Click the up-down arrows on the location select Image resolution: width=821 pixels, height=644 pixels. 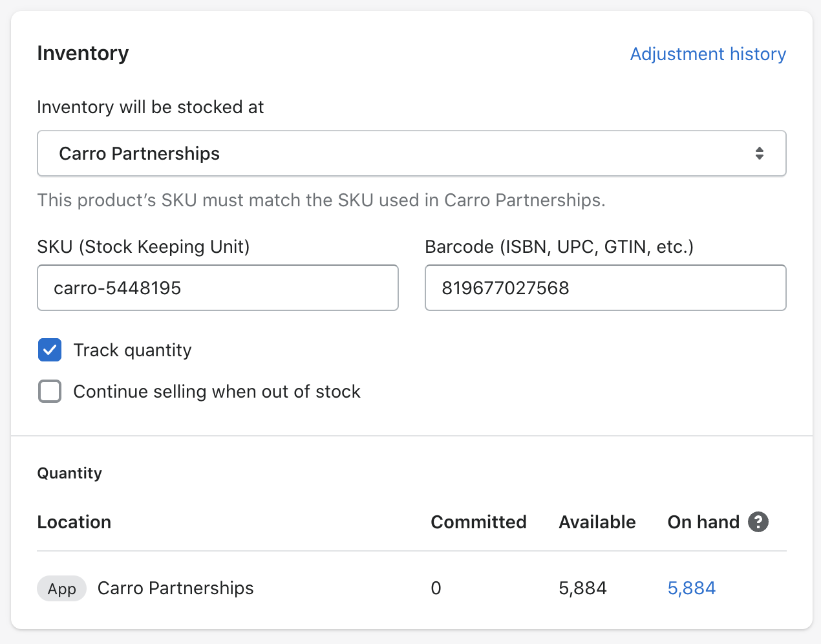pos(759,154)
